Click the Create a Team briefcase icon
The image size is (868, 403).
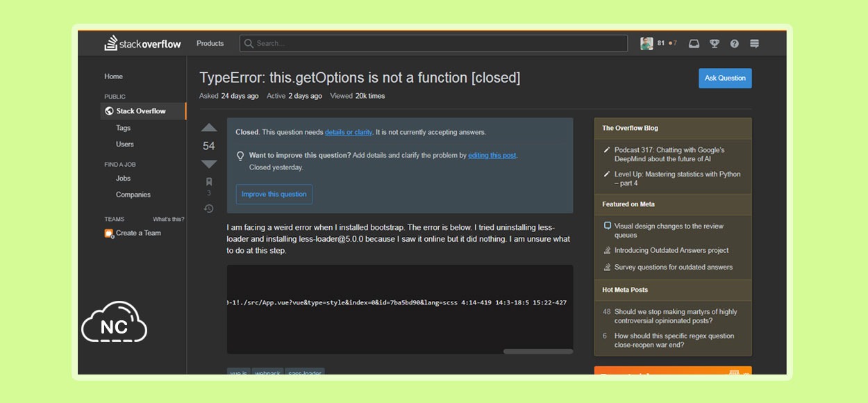tap(108, 233)
